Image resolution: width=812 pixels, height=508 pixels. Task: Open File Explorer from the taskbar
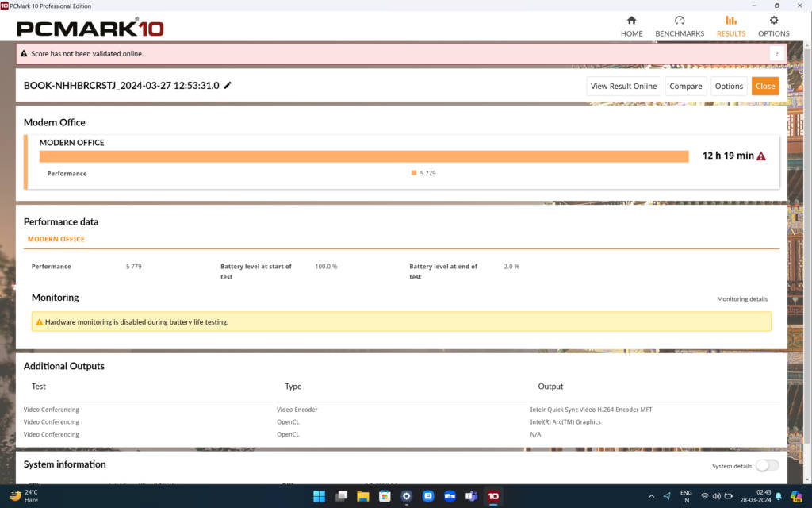pos(363,496)
